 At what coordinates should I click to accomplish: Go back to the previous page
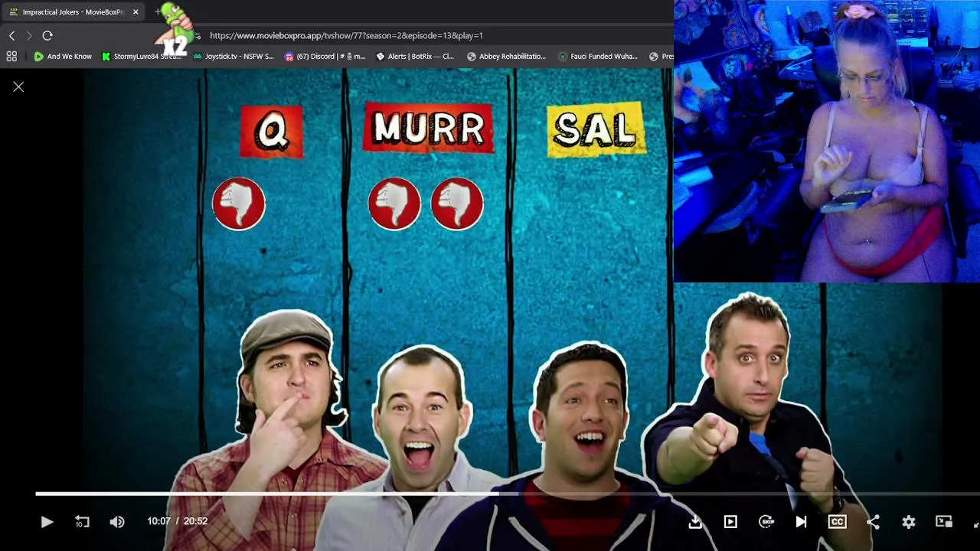pos(11,36)
